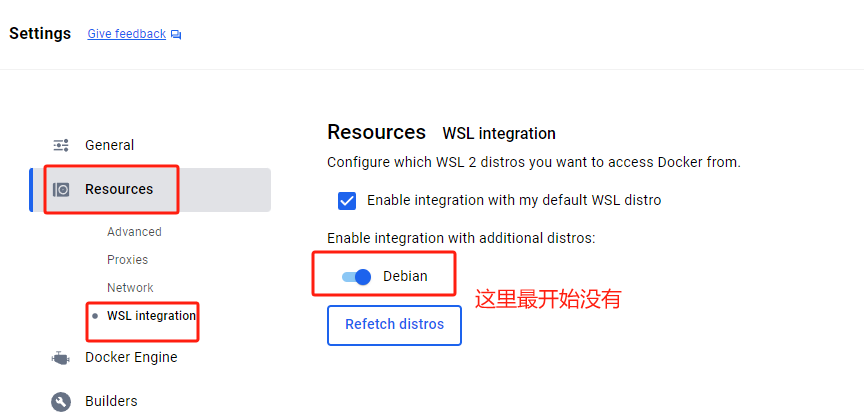Click the feedback speech bubble icon
Image resolution: width=864 pixels, height=414 pixels.
[x=176, y=34]
